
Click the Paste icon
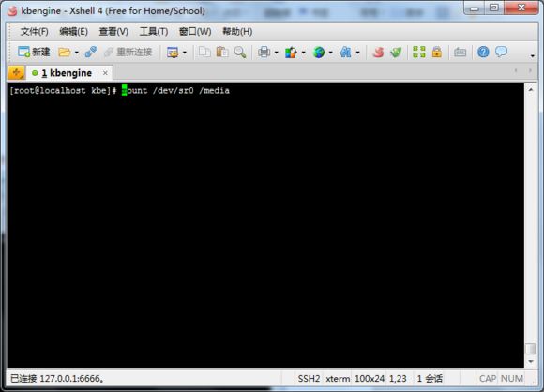pos(222,52)
